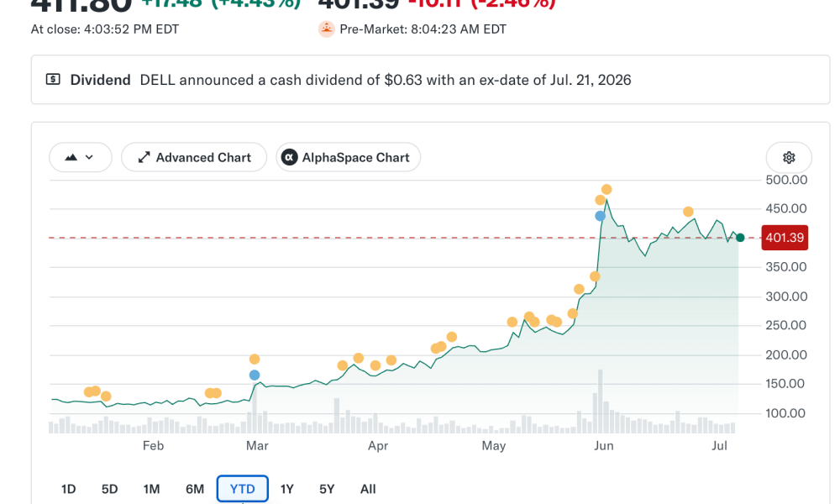The width and height of the screenshot is (840, 504).
Task: Choose the 5Y time range
Action: point(327,489)
